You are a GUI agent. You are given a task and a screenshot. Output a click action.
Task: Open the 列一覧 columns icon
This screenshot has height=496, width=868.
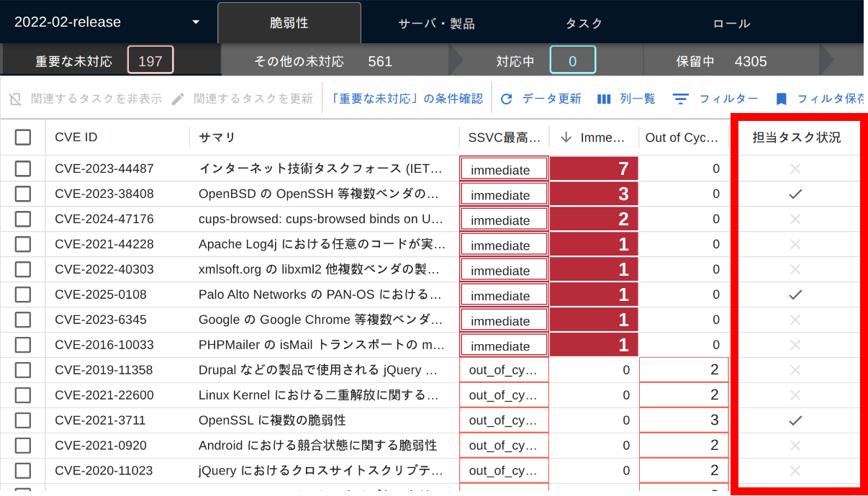pos(605,99)
